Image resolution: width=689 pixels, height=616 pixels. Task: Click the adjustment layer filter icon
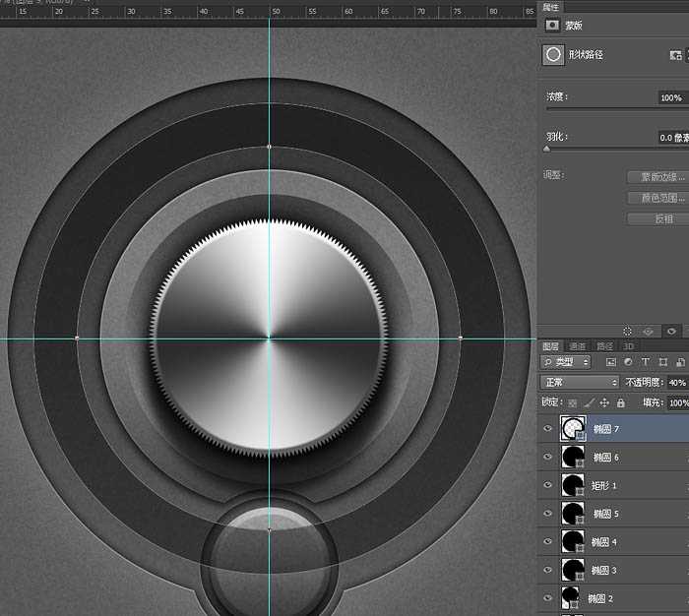(628, 363)
